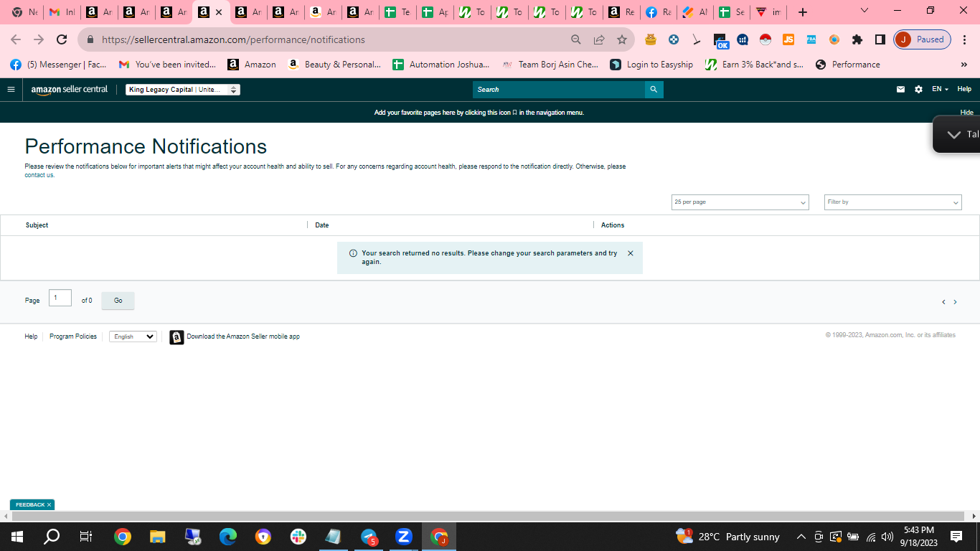Screen dimensions: 980x551
Task: Open the EN language dropdown
Action: point(940,90)
